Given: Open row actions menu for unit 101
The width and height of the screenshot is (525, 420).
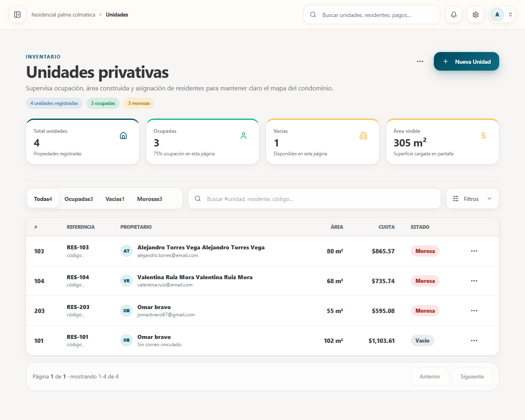Looking at the screenshot, I should (x=474, y=341).
